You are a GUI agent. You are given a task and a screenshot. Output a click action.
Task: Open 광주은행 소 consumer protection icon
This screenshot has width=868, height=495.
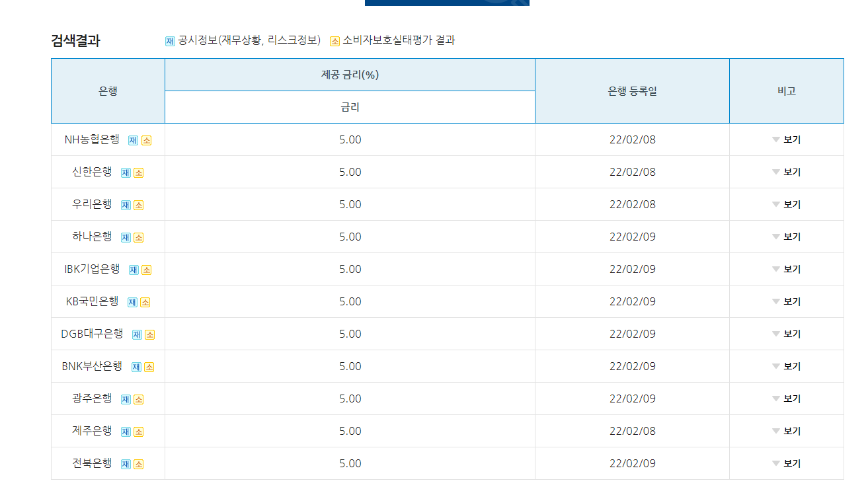[x=138, y=399]
